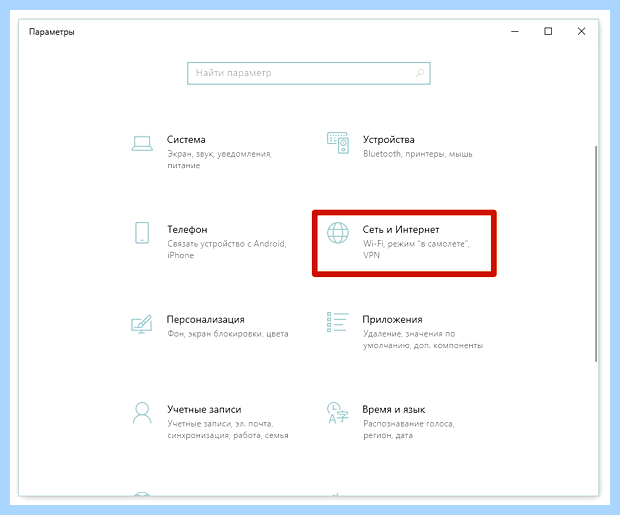Click 'Экран, звук, уведомления, питание' description

219,159
